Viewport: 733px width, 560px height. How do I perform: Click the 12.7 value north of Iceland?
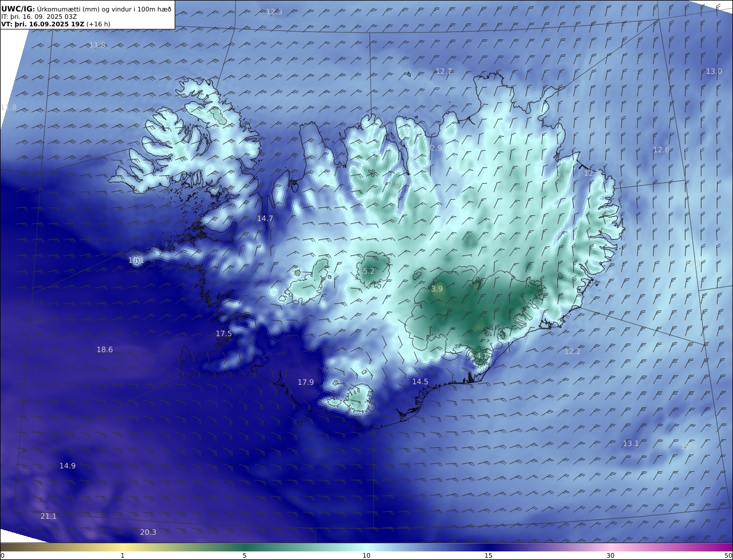pos(444,72)
